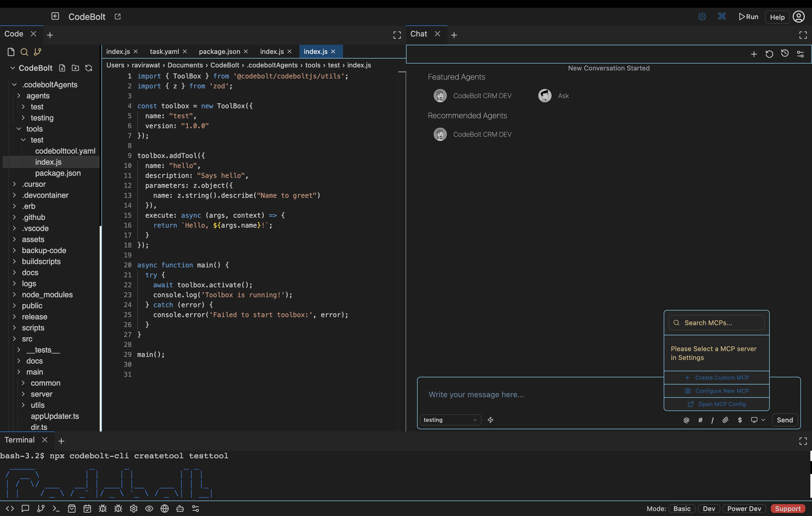Start new conversation with chat toolbar plus
Image resolution: width=812 pixels, height=516 pixels.
[x=754, y=54]
